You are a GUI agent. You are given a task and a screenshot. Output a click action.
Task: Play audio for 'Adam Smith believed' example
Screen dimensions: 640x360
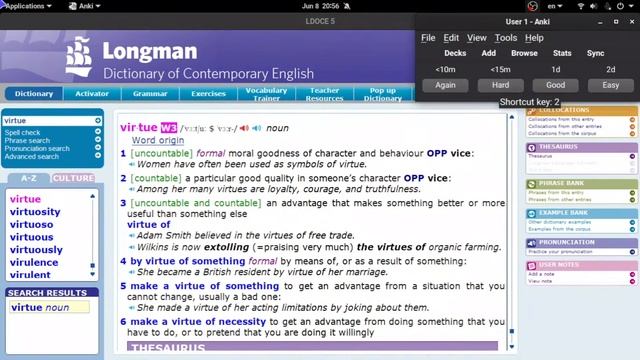pyautogui.click(x=132, y=236)
